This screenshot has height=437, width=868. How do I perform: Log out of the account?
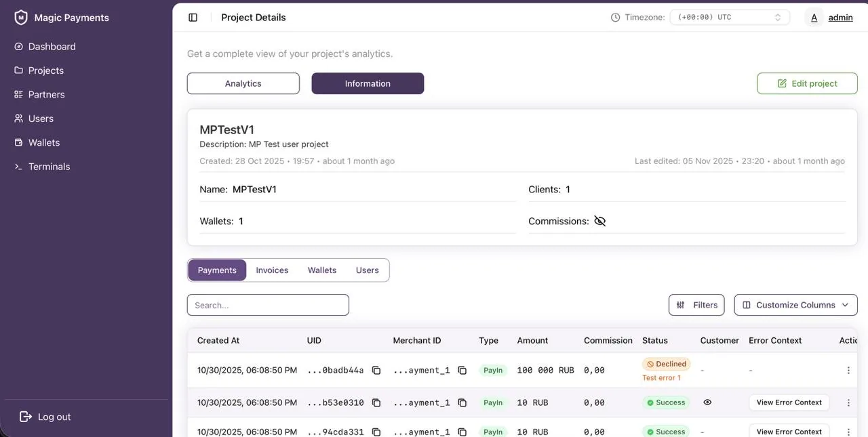pos(45,417)
